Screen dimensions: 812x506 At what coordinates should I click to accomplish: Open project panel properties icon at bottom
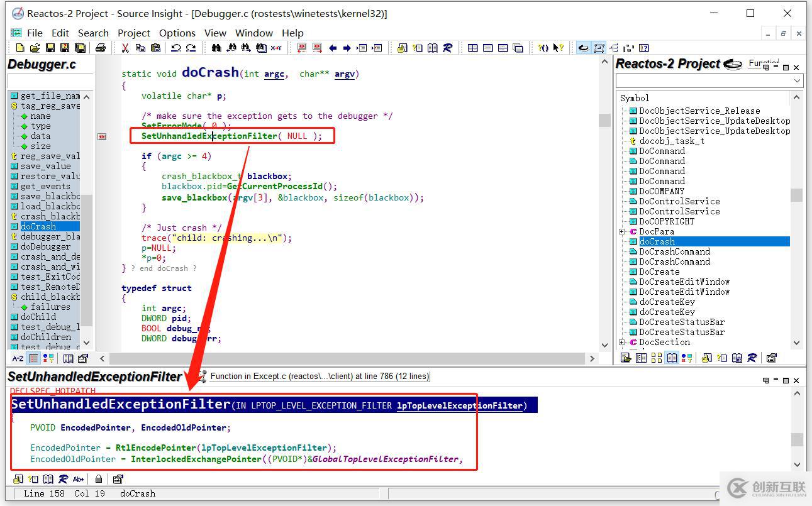tap(772, 358)
